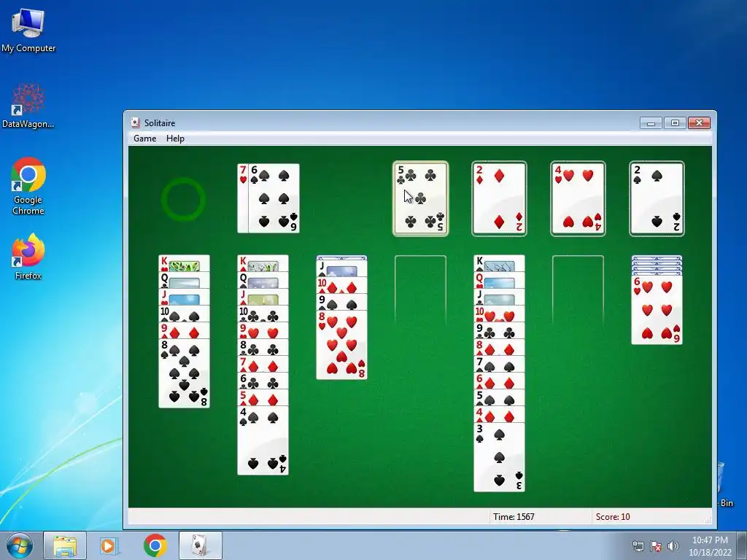Select the 9 of clubs card

[499, 330]
